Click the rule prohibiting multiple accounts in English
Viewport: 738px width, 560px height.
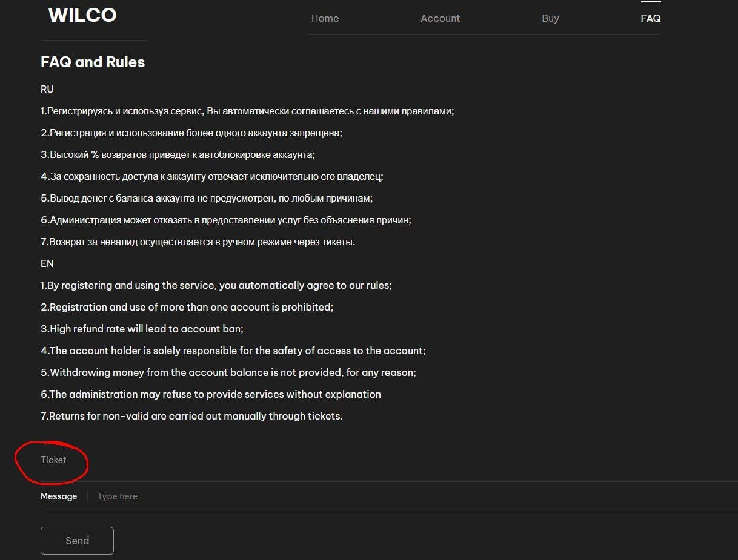(187, 307)
